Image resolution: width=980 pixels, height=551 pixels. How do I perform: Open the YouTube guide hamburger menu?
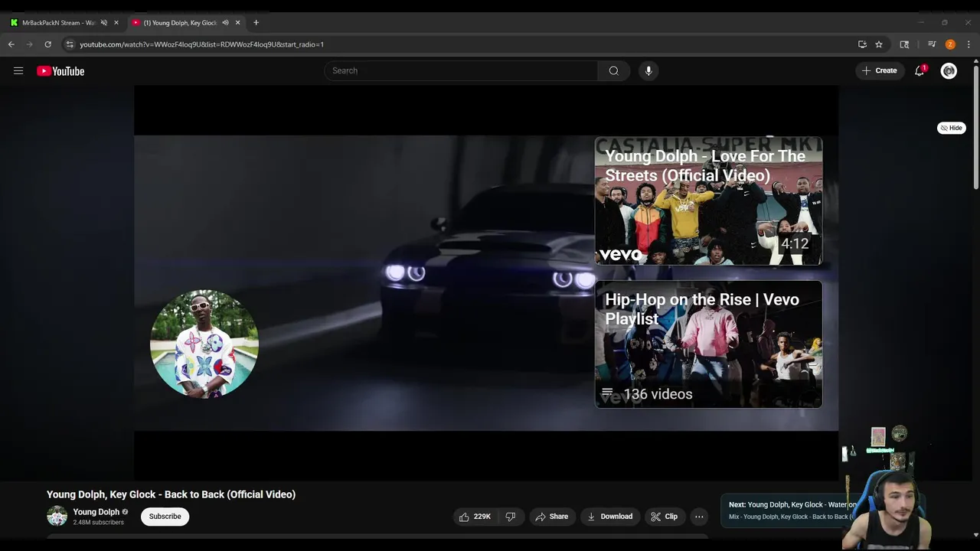click(x=18, y=71)
